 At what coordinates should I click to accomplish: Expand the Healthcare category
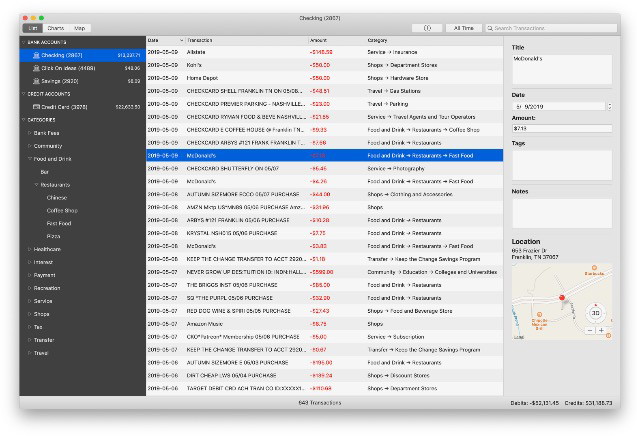[x=29, y=249]
